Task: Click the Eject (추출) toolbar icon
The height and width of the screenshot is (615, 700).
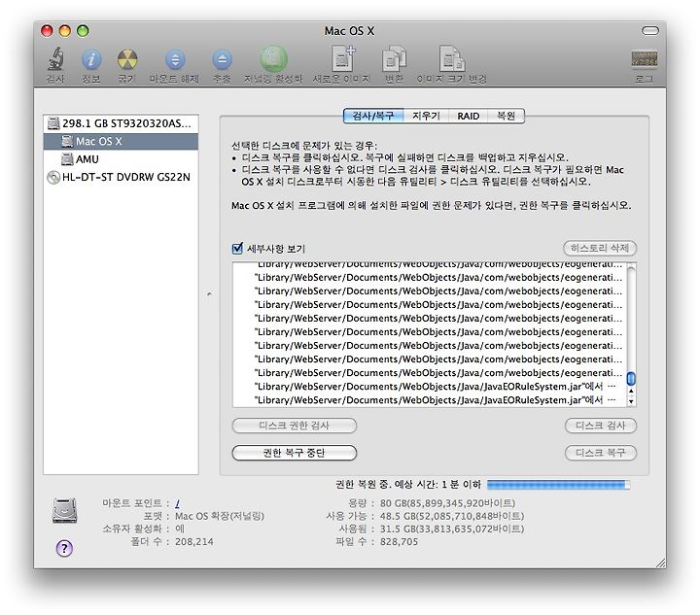Action: click(222, 60)
